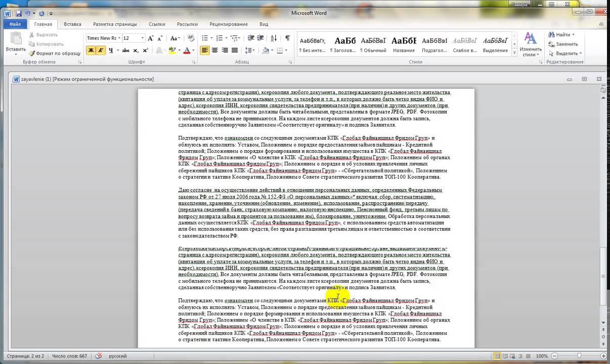Toggle bold formatting (Ж) on

(x=91, y=50)
